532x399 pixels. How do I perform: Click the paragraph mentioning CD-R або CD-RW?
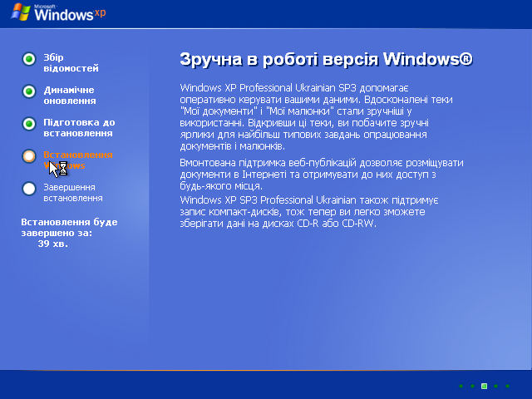click(309, 212)
